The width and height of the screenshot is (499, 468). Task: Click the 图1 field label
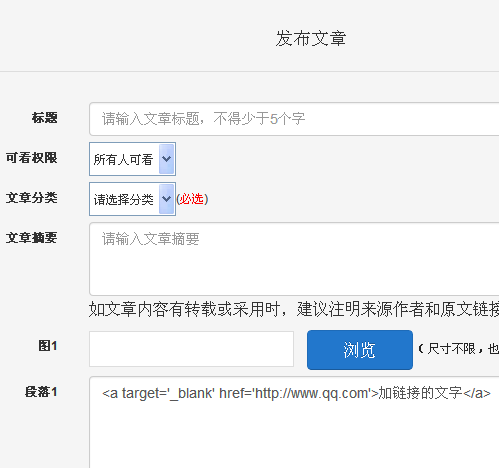(x=48, y=346)
